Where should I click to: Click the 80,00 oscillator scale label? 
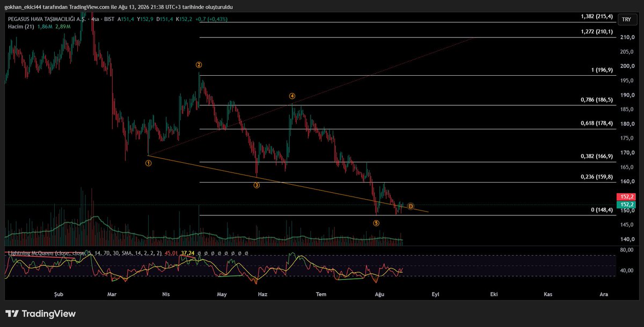[x=627, y=250]
